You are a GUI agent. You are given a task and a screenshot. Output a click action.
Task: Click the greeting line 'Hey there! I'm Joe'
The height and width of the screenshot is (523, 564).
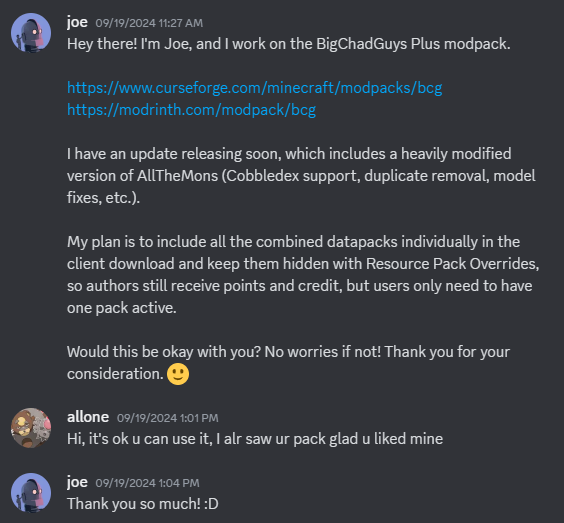pos(289,44)
